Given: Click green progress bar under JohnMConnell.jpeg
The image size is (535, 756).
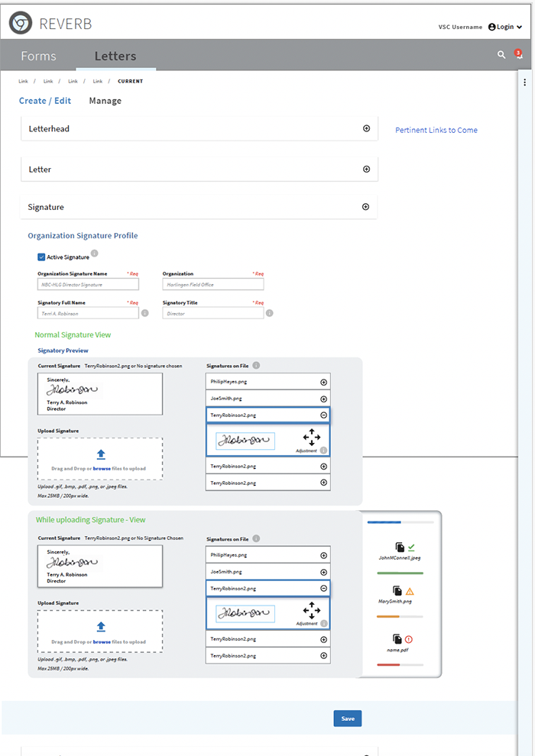Looking at the screenshot, I should (400, 573).
